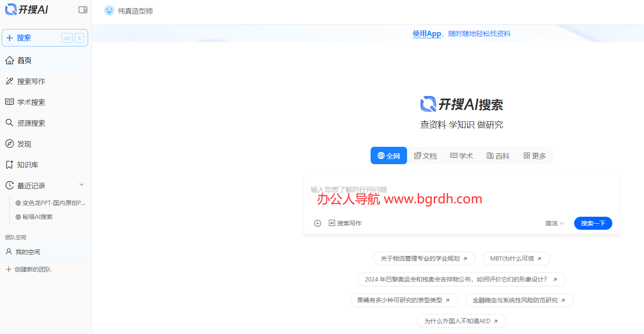Select the 全网 search tab
This screenshot has height=334, width=644.
(389, 155)
